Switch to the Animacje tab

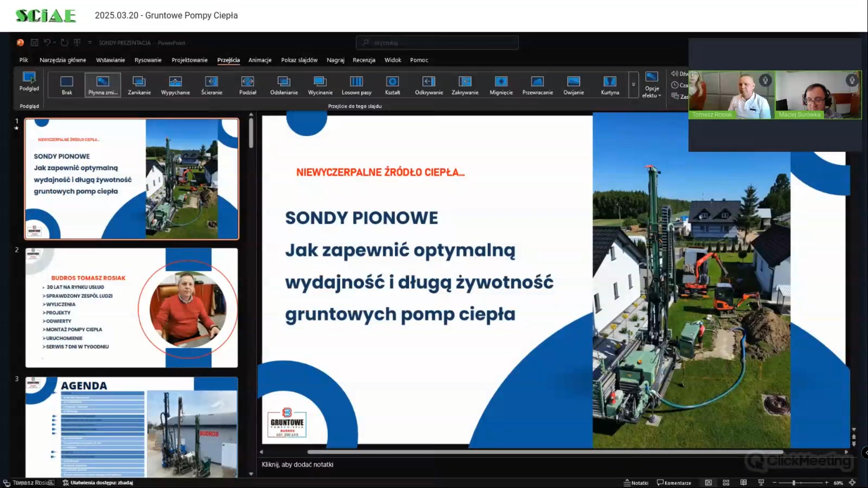pos(260,60)
